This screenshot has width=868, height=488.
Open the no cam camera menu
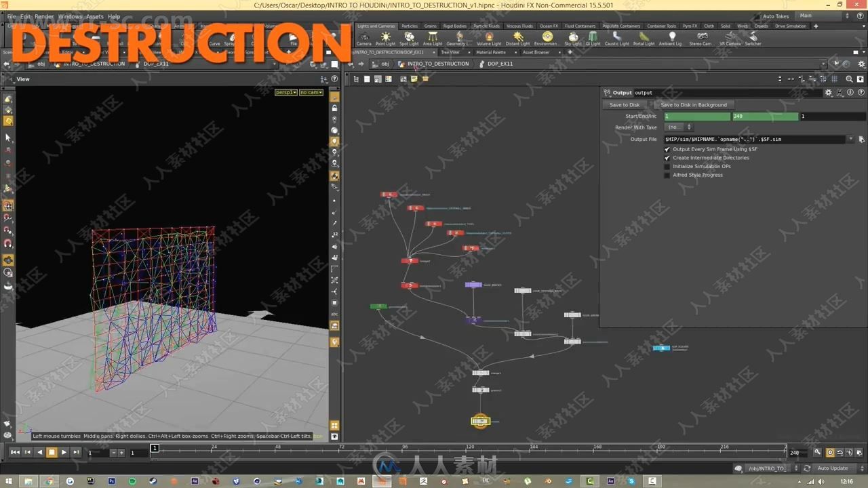point(311,92)
